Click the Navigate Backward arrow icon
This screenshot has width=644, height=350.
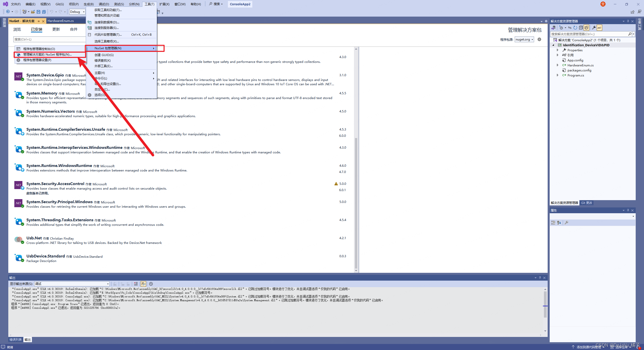(8, 12)
